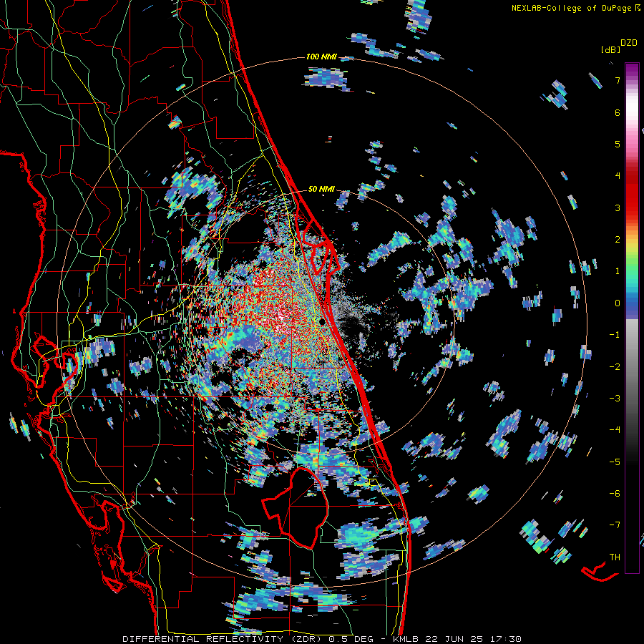Screen dimensions: 644x644
Task: Click the "KMLB" station ID in caption
Action: pyautogui.click(x=404, y=639)
